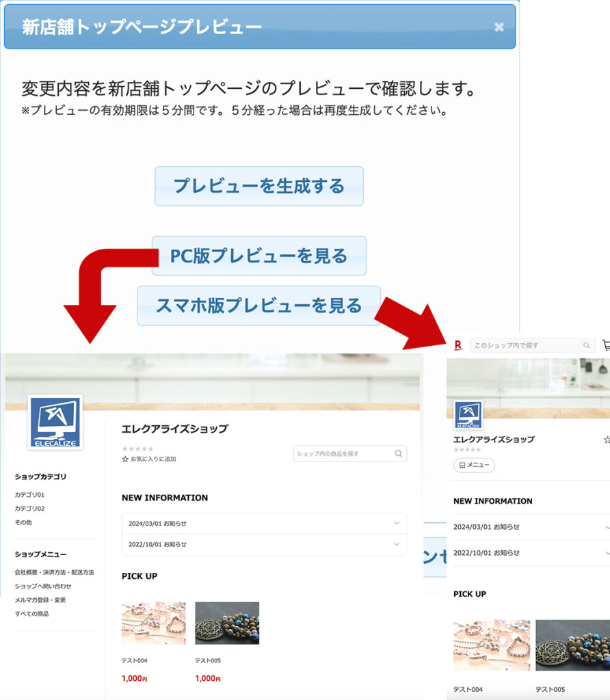Open the PC版プレビューを見る button
This screenshot has width=610, height=700.
pos(258,256)
